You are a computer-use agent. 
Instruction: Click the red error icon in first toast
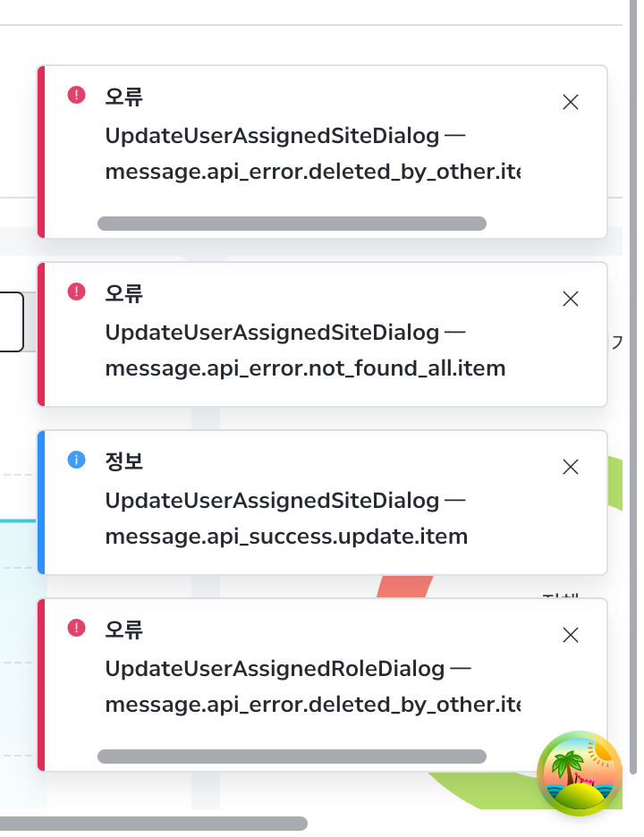pos(76,95)
